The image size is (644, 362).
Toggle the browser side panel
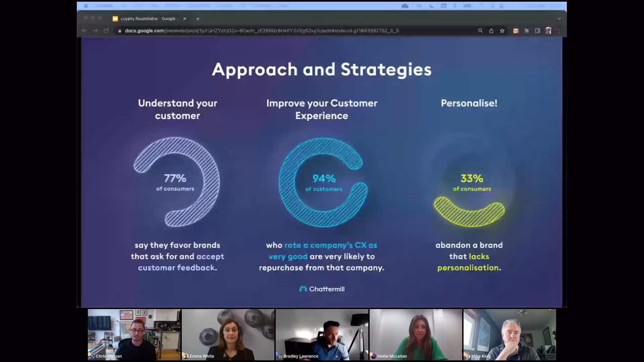(537, 31)
